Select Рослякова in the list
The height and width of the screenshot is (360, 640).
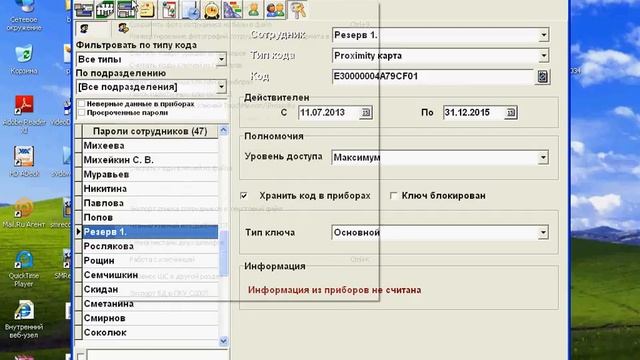point(150,246)
